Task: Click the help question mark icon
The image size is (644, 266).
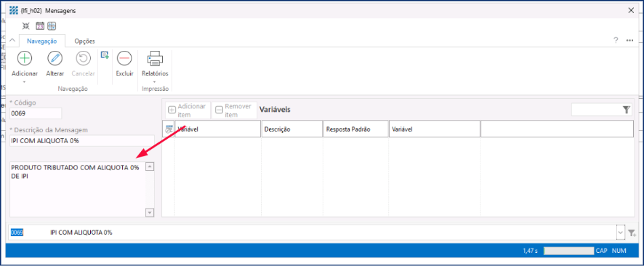Action: 616,40
